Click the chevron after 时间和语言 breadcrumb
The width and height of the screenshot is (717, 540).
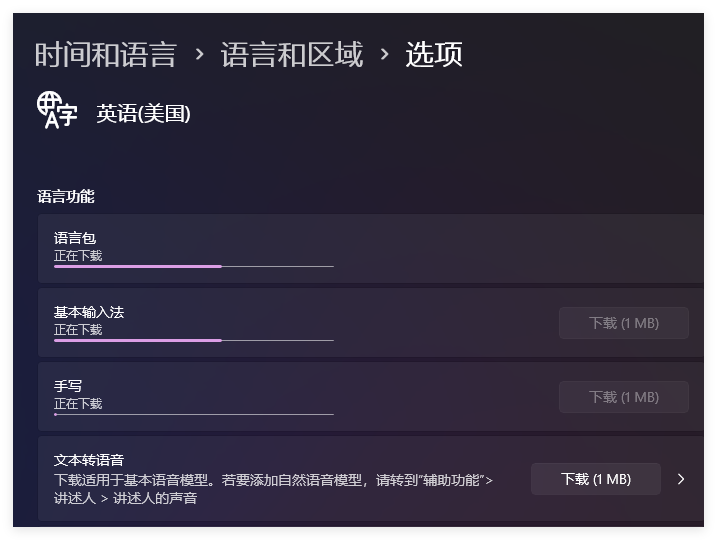(x=199, y=54)
